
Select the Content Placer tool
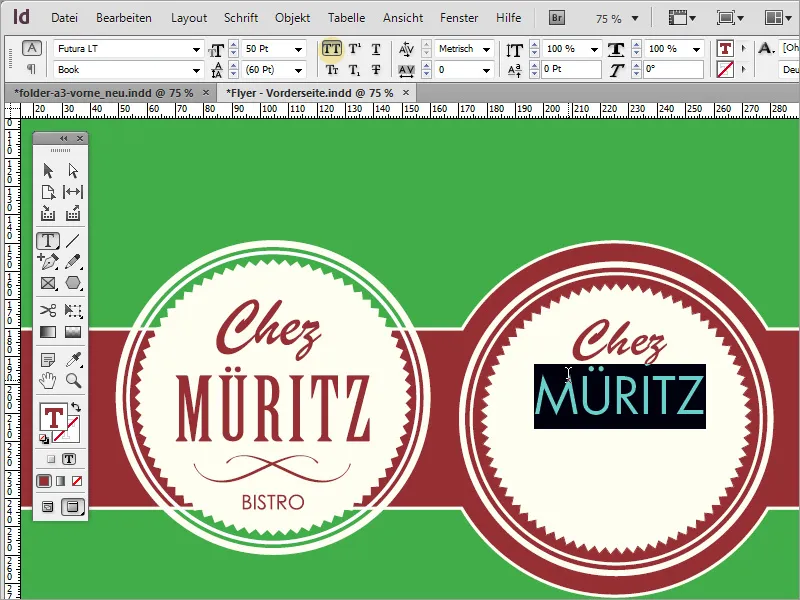coord(73,213)
